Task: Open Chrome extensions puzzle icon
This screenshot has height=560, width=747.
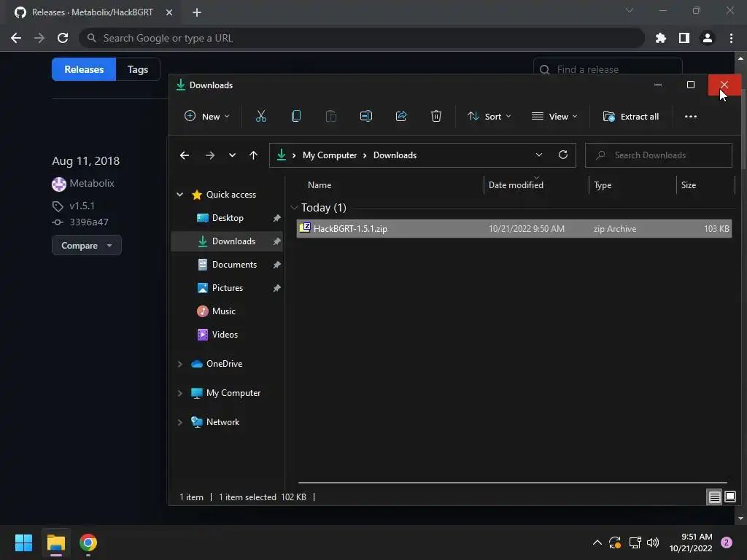Action: pos(661,38)
